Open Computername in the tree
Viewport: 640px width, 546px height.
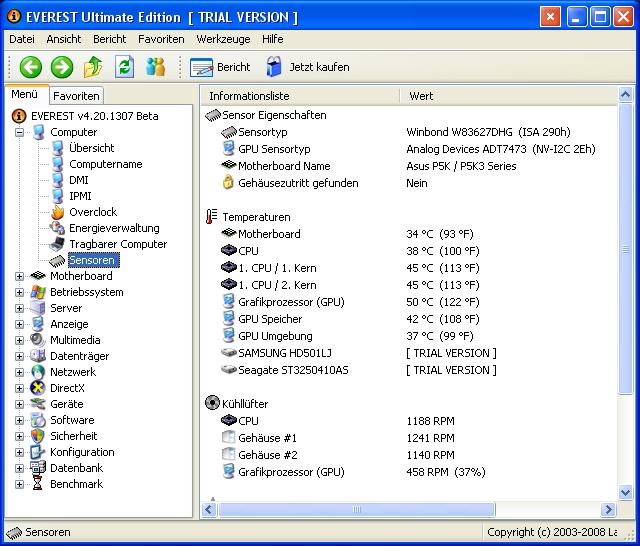(x=106, y=164)
